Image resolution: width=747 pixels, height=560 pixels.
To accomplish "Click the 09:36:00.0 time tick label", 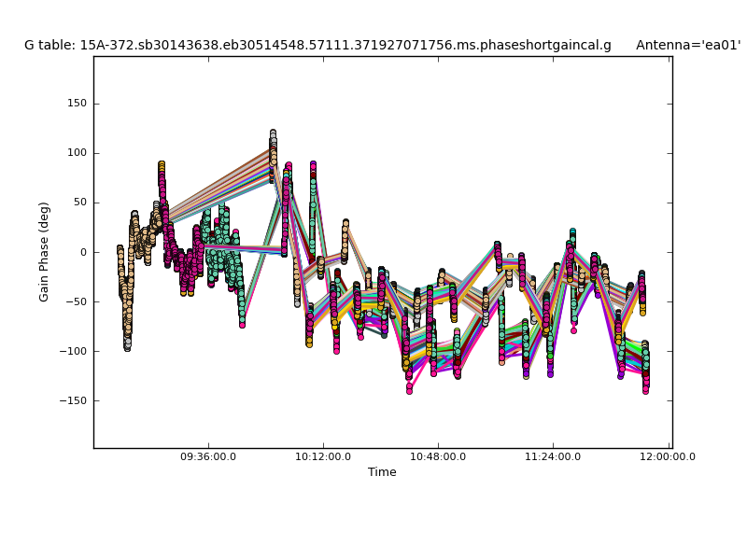I will [x=208, y=456].
